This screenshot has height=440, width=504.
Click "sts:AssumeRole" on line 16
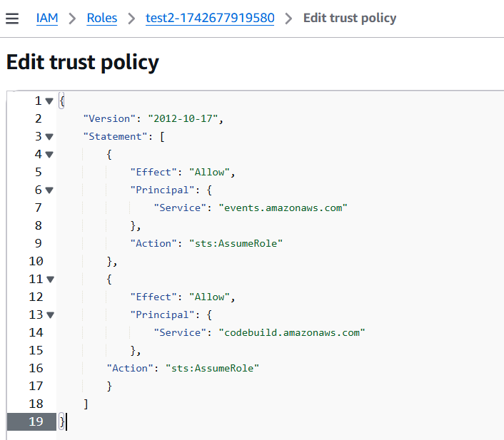[x=212, y=368]
